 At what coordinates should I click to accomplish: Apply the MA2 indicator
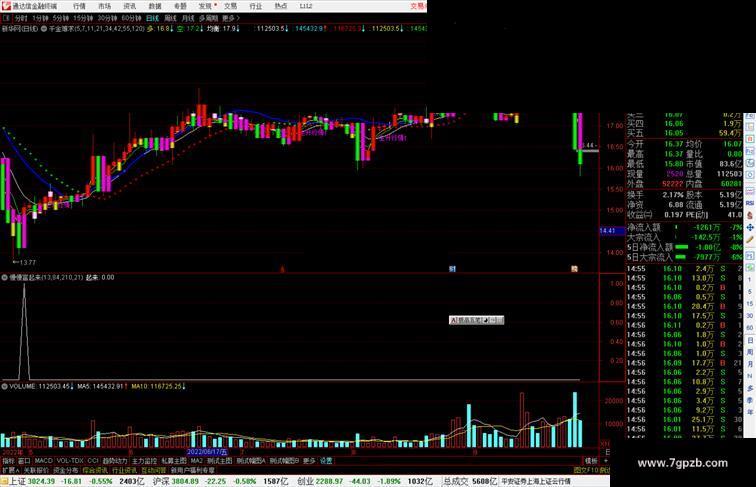(197, 461)
